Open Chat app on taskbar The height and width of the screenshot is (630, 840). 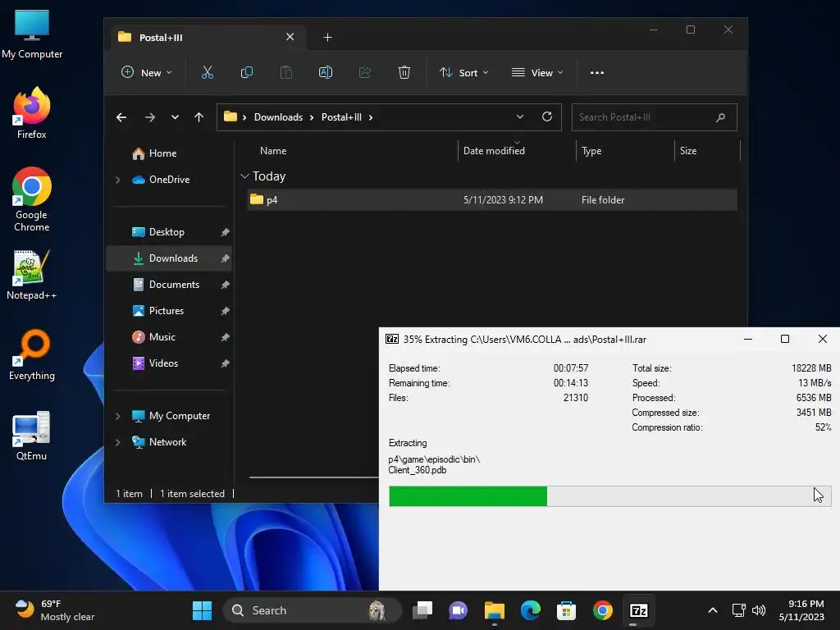tap(458, 610)
